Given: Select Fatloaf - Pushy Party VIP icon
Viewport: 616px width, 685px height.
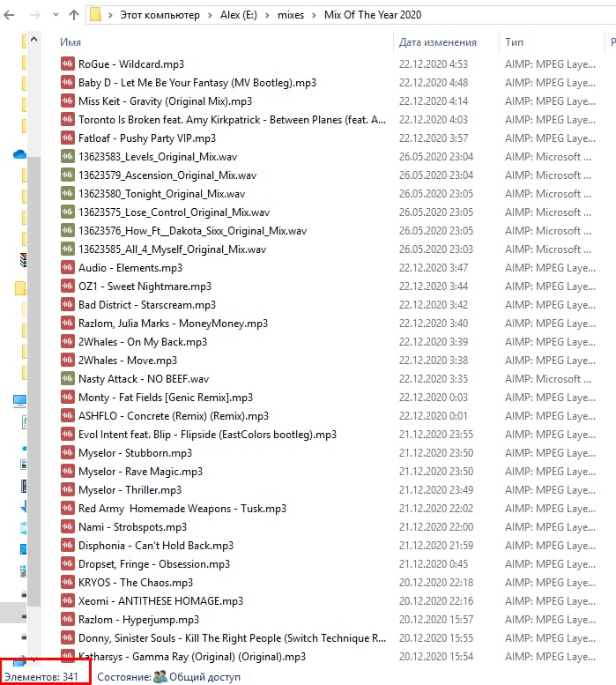Looking at the screenshot, I should (x=68, y=138).
